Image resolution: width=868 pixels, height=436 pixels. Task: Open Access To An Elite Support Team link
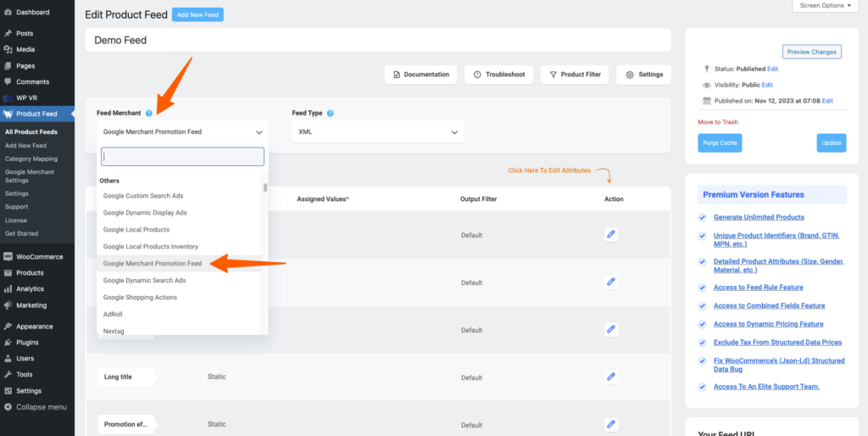[x=766, y=387]
